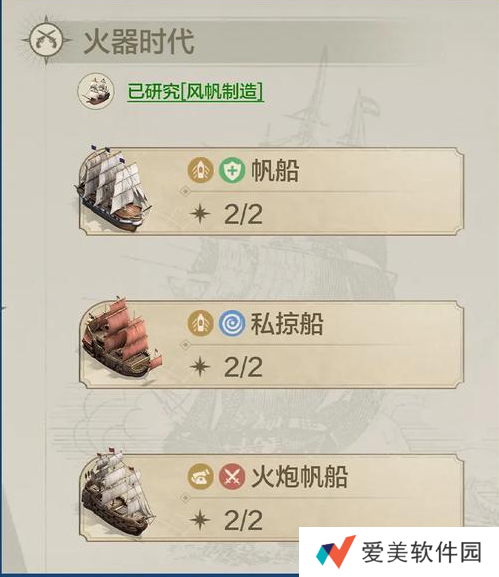
Task: Click the red crossed swords icon
Action: point(232,477)
